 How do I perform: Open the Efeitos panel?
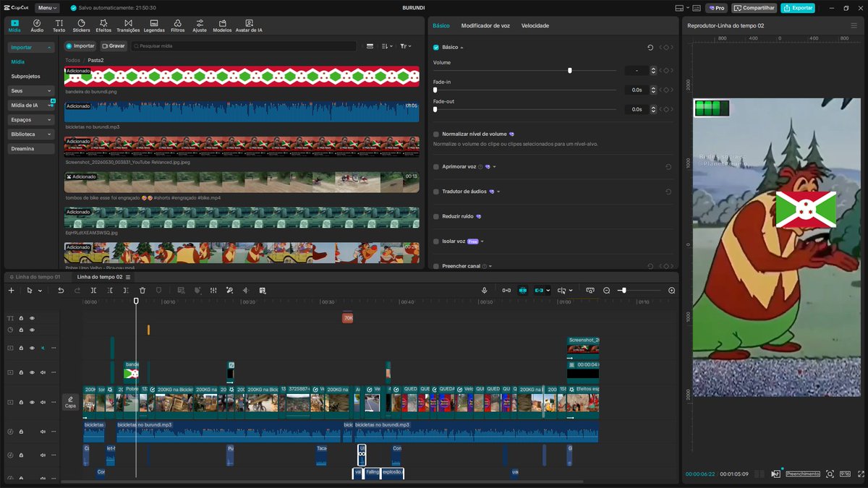pyautogui.click(x=103, y=25)
